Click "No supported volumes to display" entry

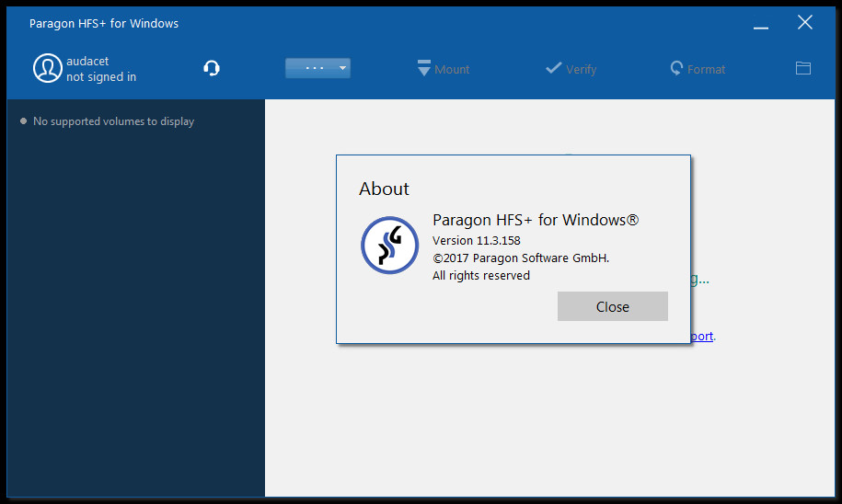pyautogui.click(x=113, y=121)
